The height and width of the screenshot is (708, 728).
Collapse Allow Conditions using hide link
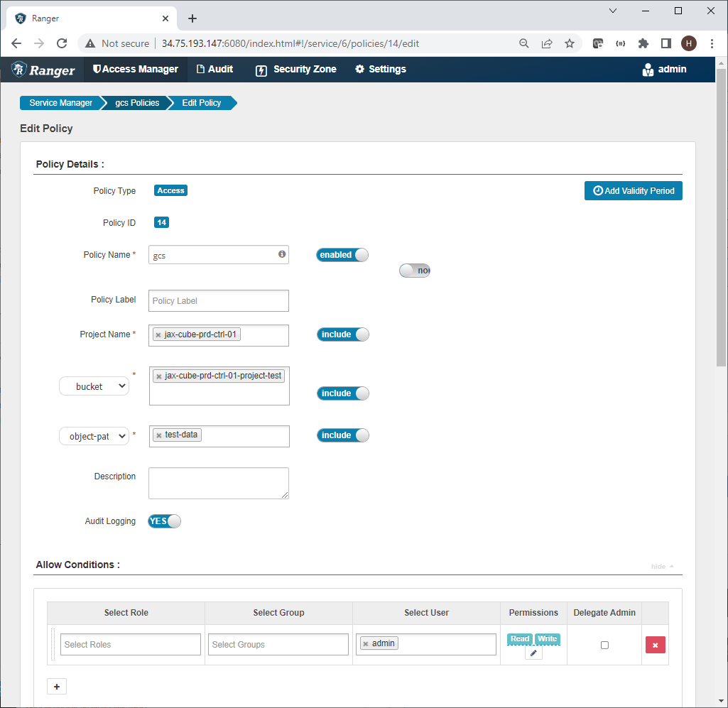click(660, 565)
